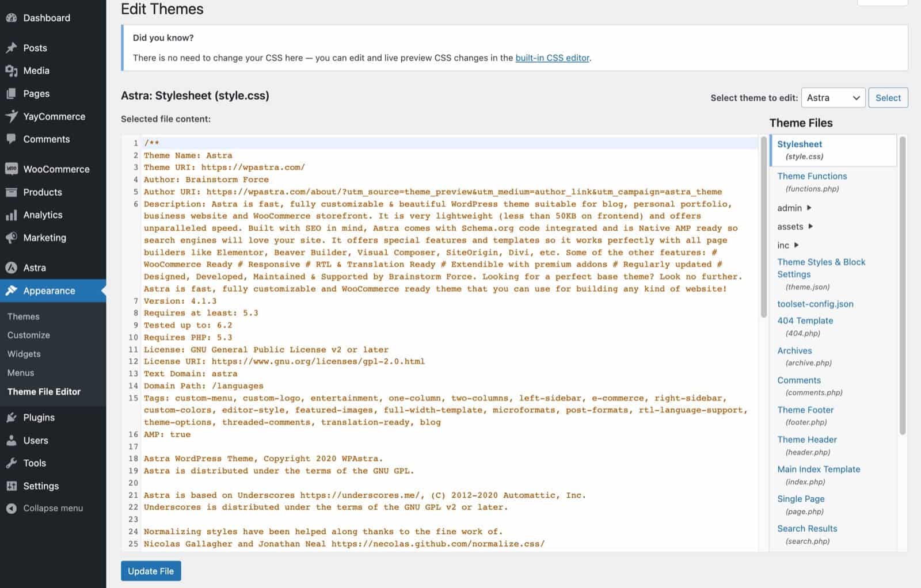Follow the built-in CSS editor link
This screenshot has height=588, width=921.
(553, 58)
